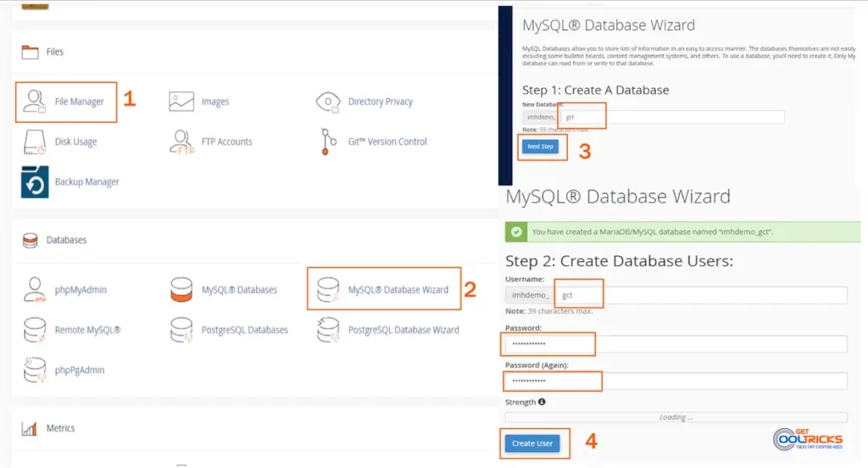
Task: Open phpMyAdmin icon
Action: pos(36,290)
